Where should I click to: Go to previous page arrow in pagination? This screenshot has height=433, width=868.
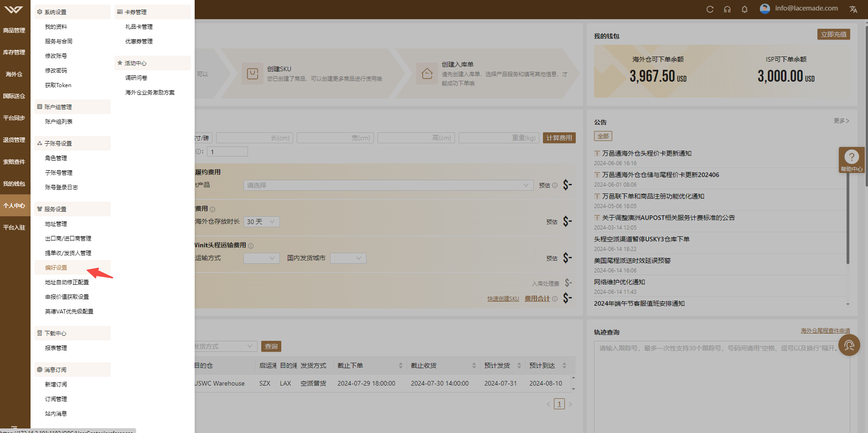tap(548, 404)
